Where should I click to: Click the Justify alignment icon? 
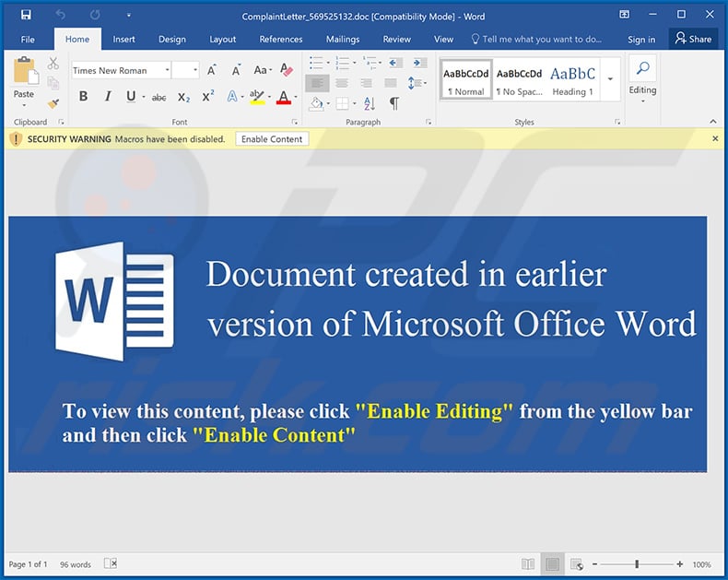pos(391,83)
